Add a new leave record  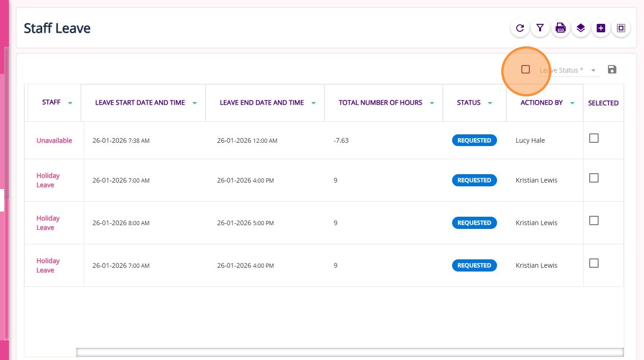click(601, 28)
